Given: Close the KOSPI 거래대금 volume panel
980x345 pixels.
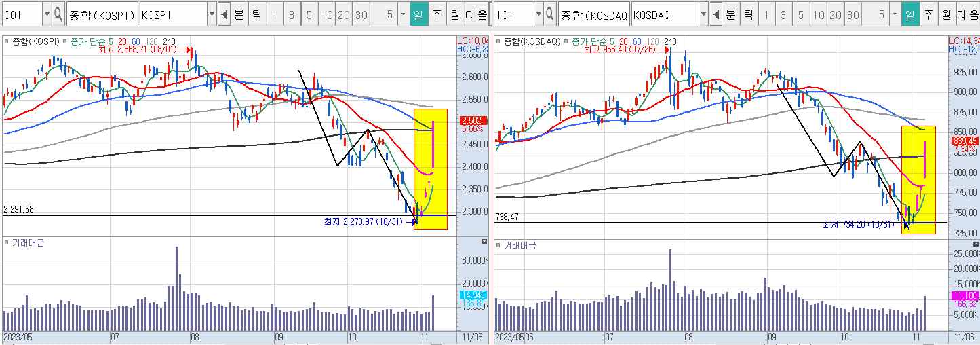Looking at the screenshot, I should pos(484,242).
